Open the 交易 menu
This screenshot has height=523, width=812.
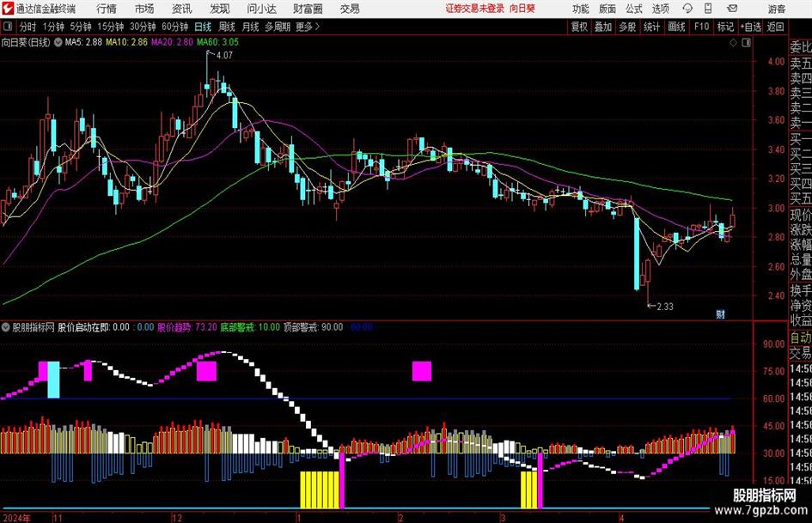[350, 9]
